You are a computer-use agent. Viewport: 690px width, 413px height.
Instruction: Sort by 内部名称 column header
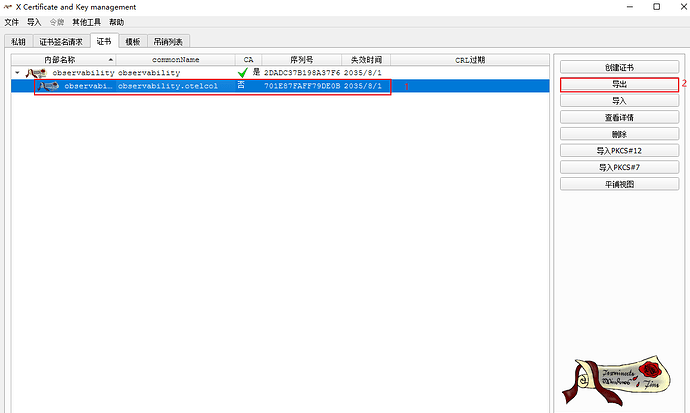point(59,60)
